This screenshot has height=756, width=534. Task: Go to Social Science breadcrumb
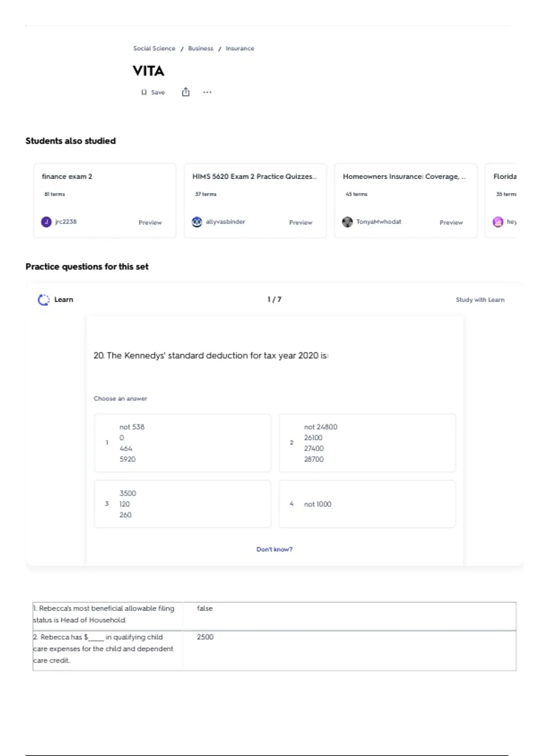pyautogui.click(x=154, y=48)
